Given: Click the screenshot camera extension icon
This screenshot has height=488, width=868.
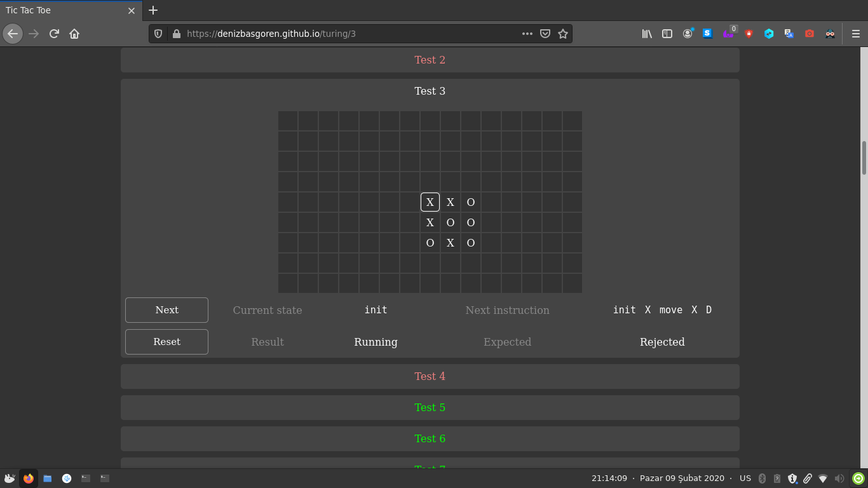Looking at the screenshot, I should (x=810, y=34).
